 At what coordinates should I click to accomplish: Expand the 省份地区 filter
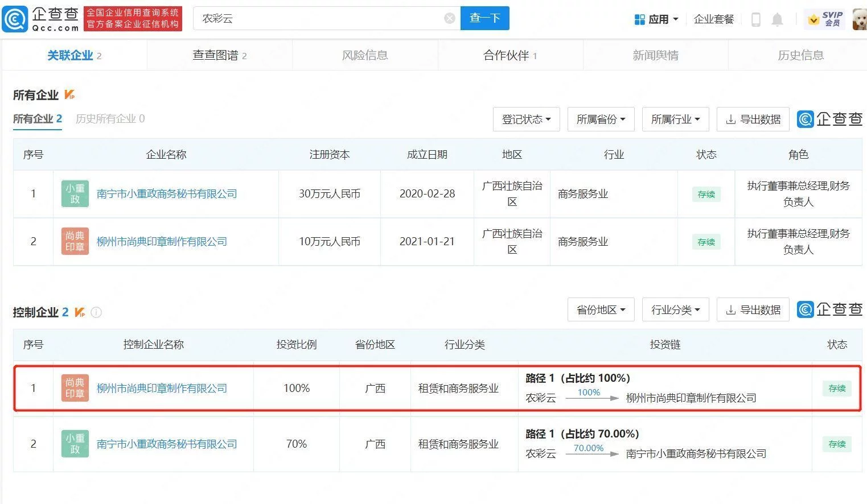[x=601, y=310]
